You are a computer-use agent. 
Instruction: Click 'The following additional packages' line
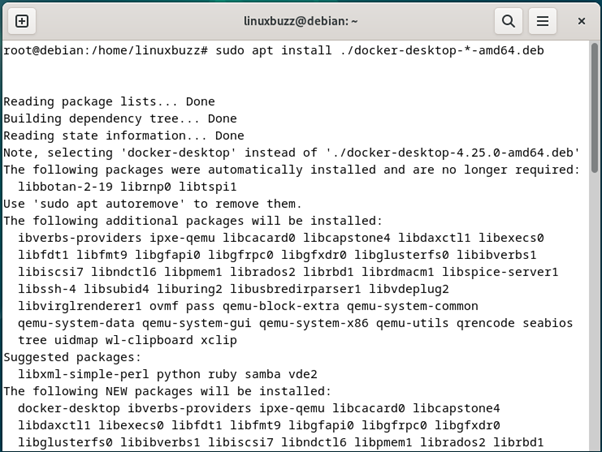[x=193, y=221]
